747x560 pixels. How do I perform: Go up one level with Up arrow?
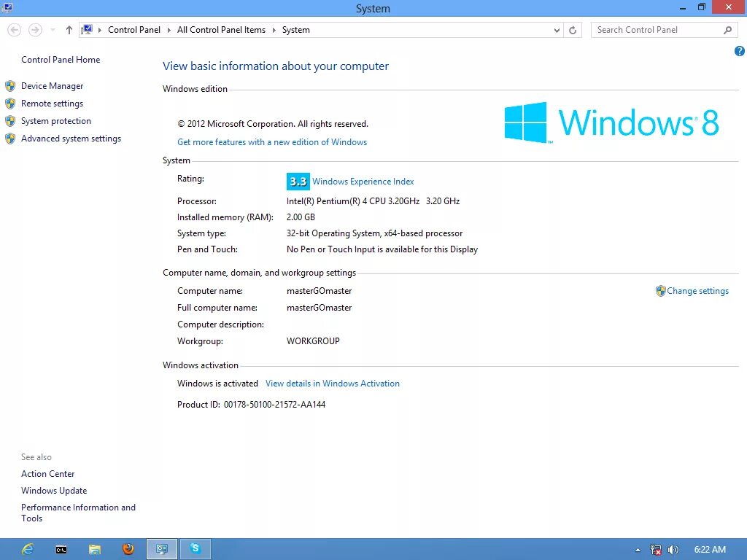pyautogui.click(x=69, y=30)
